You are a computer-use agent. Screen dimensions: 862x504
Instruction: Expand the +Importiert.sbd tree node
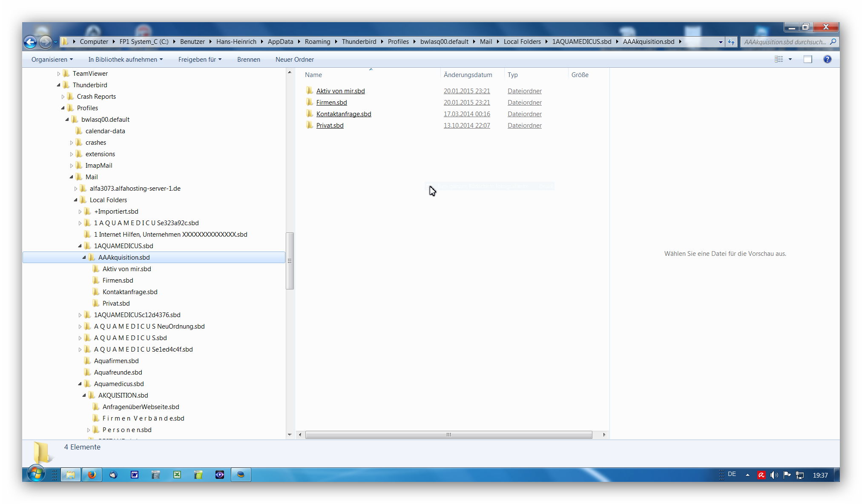80,212
